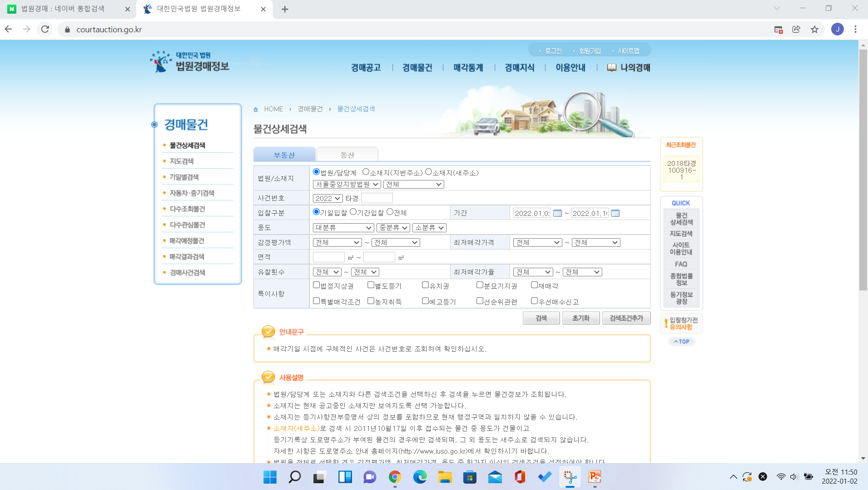Image resolution: width=868 pixels, height=490 pixels.
Task: Select 소재지(지번주소) radio option
Action: click(366, 172)
